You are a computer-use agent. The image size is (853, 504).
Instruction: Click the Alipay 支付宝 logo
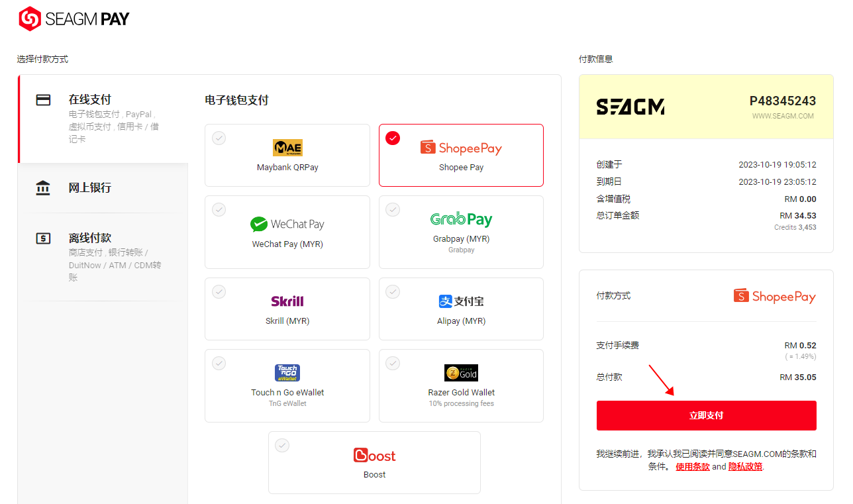pos(461,301)
